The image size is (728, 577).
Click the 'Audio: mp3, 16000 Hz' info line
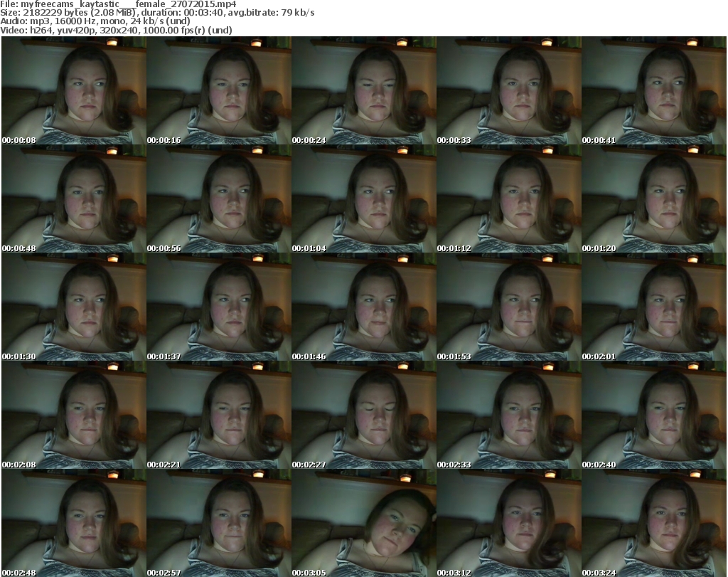coord(95,21)
